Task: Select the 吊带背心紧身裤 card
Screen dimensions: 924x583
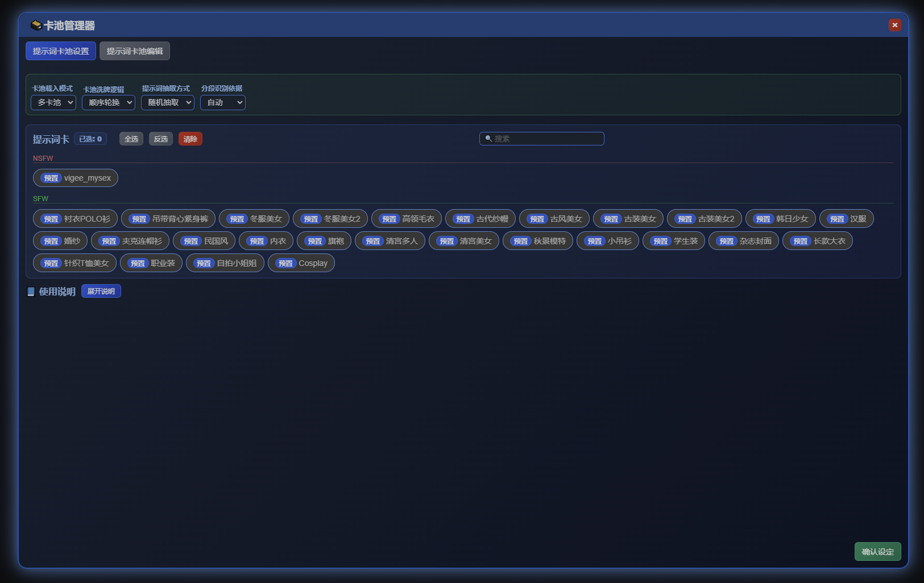Action: coord(168,219)
